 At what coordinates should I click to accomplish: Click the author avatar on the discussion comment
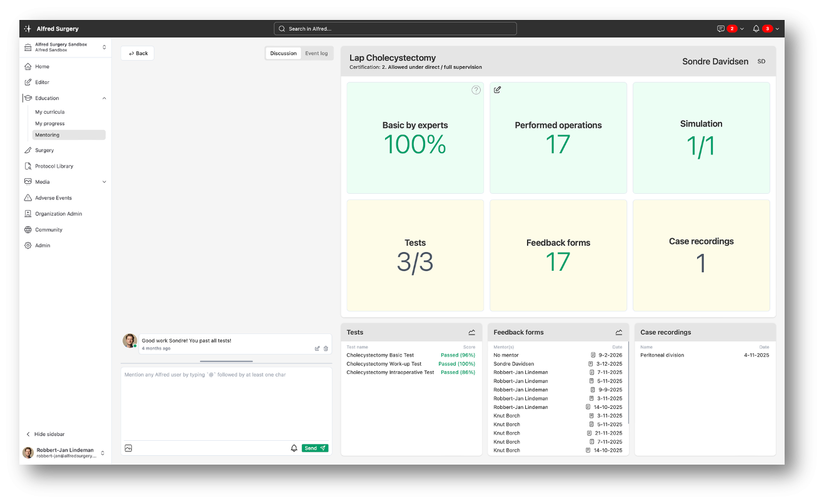click(129, 341)
